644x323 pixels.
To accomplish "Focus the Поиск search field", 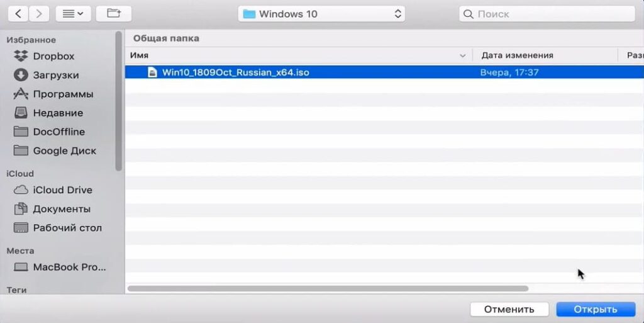I will point(547,14).
